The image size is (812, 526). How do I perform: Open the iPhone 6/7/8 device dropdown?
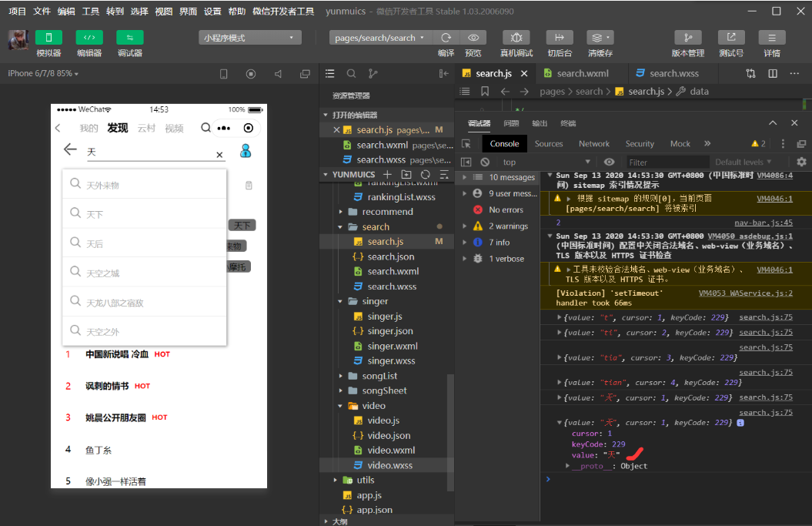point(43,74)
